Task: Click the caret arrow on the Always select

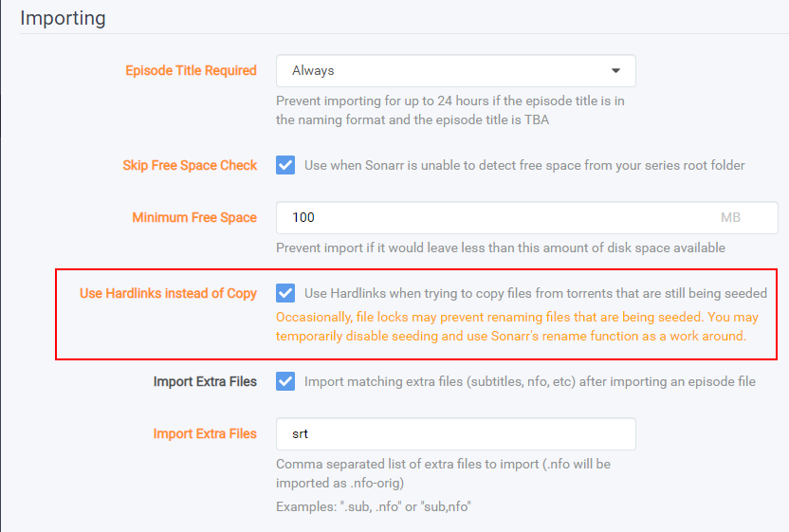Action: (x=615, y=70)
